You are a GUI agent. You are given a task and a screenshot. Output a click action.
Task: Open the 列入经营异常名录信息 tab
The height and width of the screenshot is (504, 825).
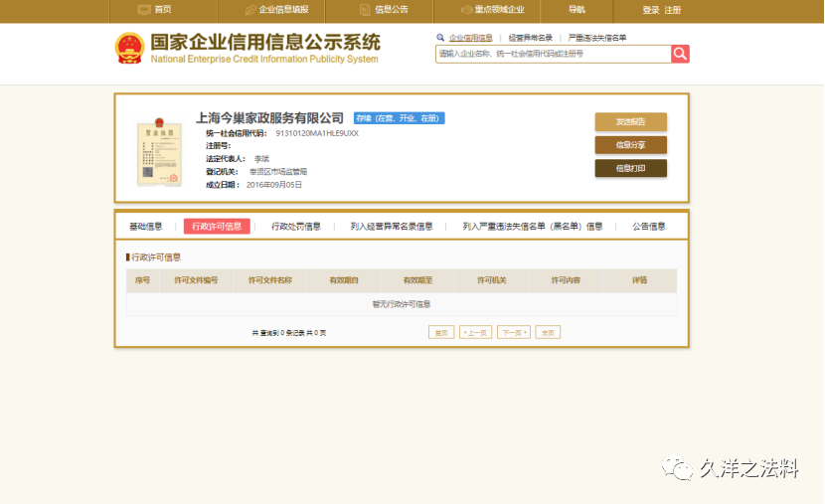[392, 227]
